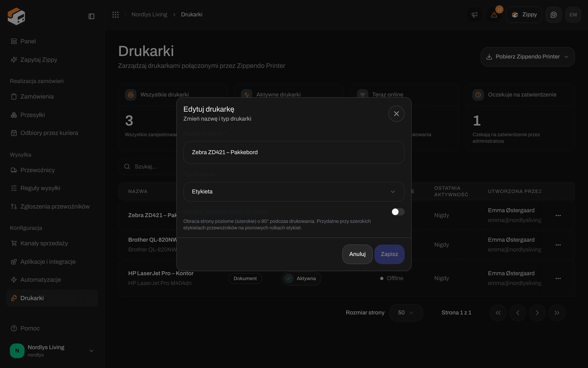Open Pomoc help link
The image size is (588, 368).
pyautogui.click(x=52, y=328)
